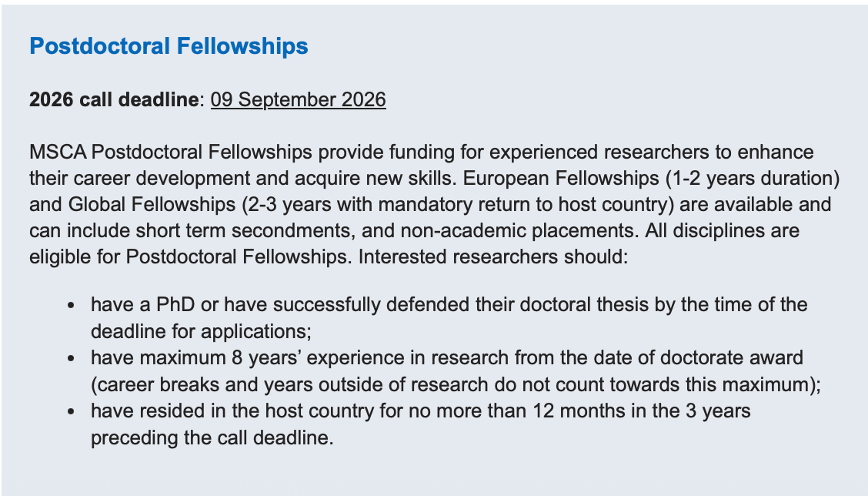Click the bullet dot before "have maximum 8 years'"
Viewport: 868px width, 496px height.
pyautogui.click(x=71, y=359)
